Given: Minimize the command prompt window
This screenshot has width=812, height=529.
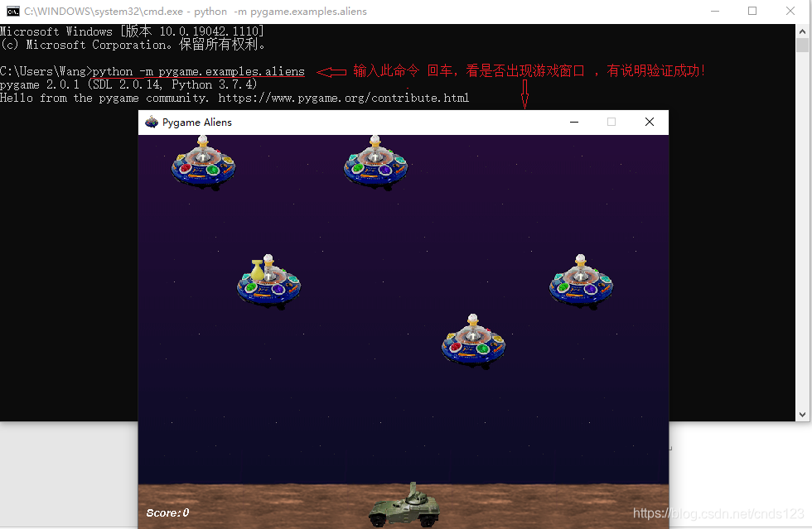Looking at the screenshot, I should [714, 11].
